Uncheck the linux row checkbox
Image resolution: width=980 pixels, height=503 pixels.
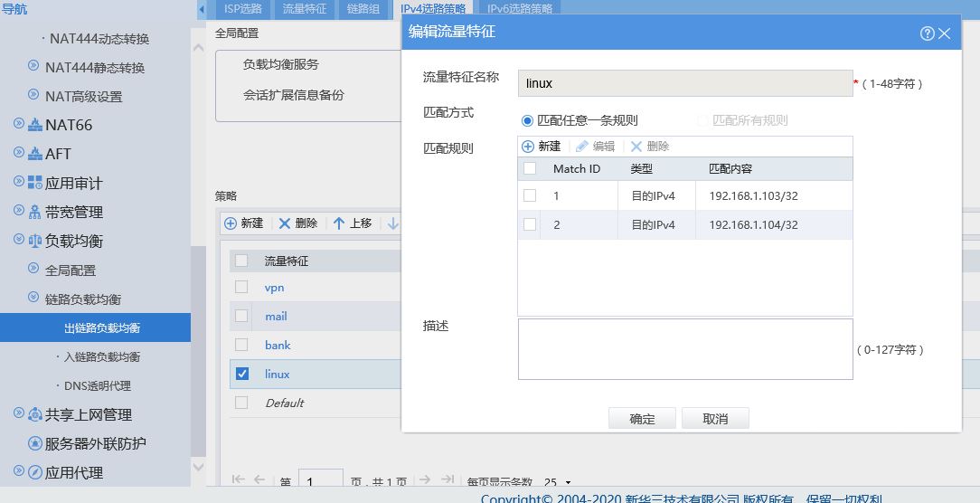coord(242,374)
